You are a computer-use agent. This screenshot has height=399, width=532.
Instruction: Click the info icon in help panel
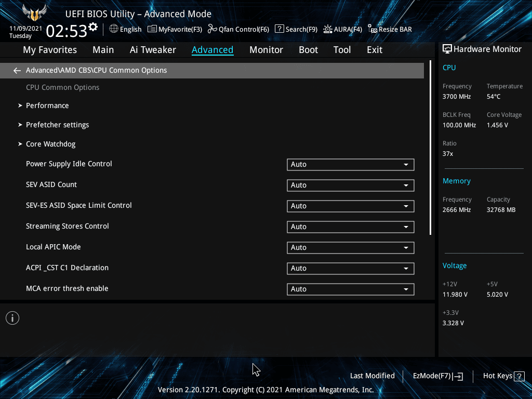click(12, 318)
